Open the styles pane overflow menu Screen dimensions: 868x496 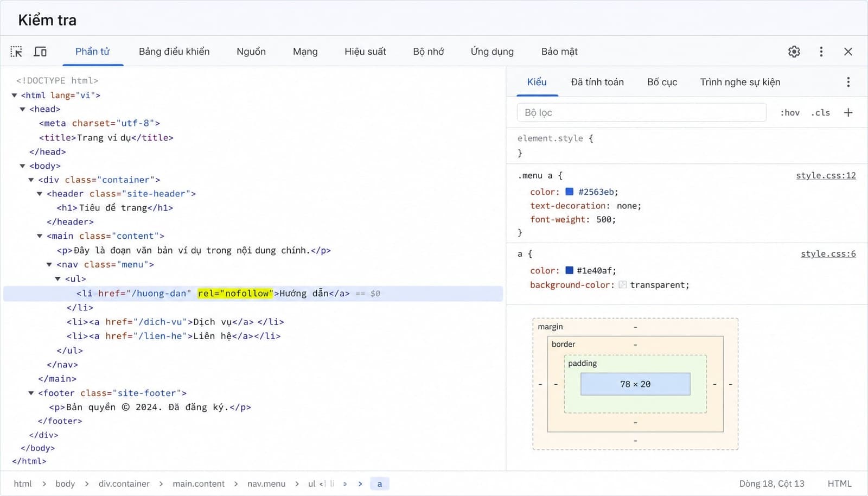click(848, 82)
